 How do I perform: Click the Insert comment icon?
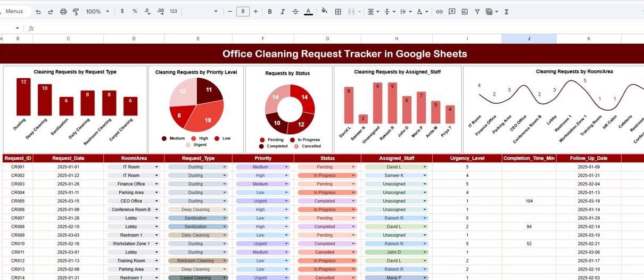pos(452,11)
